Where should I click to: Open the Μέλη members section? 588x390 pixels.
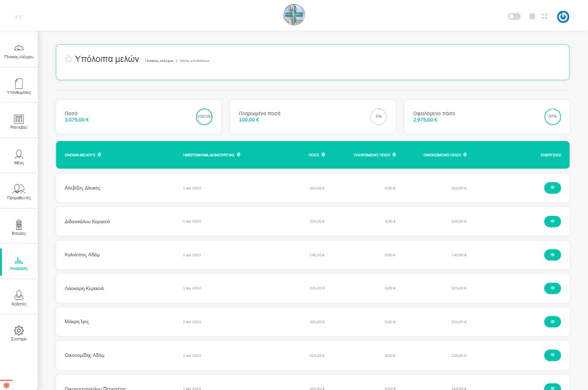point(19,157)
